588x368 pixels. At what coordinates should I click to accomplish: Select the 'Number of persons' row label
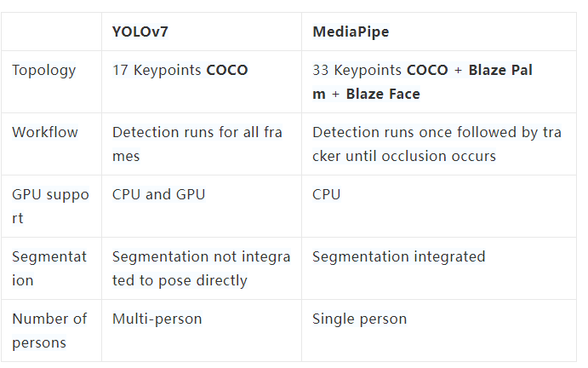click(x=49, y=331)
